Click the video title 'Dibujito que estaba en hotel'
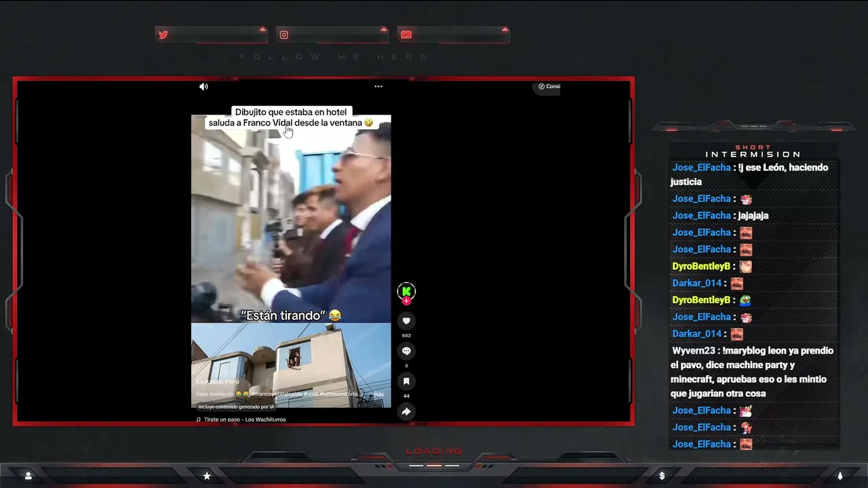Screen dimensions: 868x488 point(291,113)
